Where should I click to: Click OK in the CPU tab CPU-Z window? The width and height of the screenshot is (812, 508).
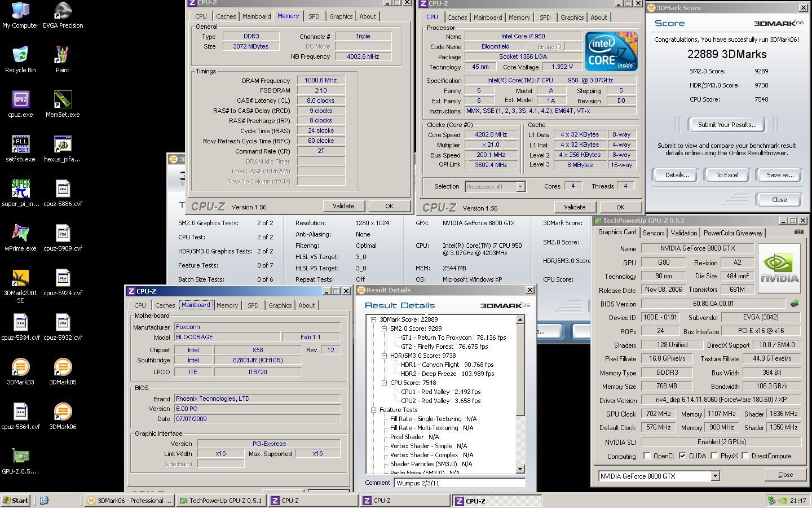click(620, 207)
